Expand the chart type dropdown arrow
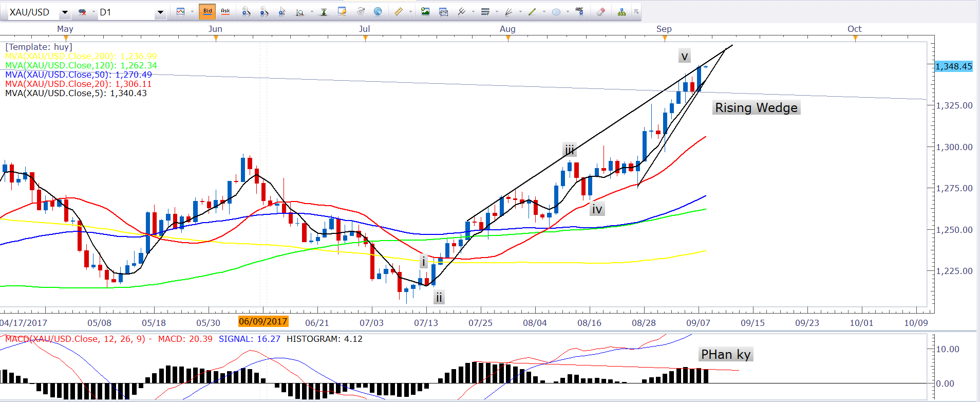This screenshot has width=980, height=402. (192, 12)
